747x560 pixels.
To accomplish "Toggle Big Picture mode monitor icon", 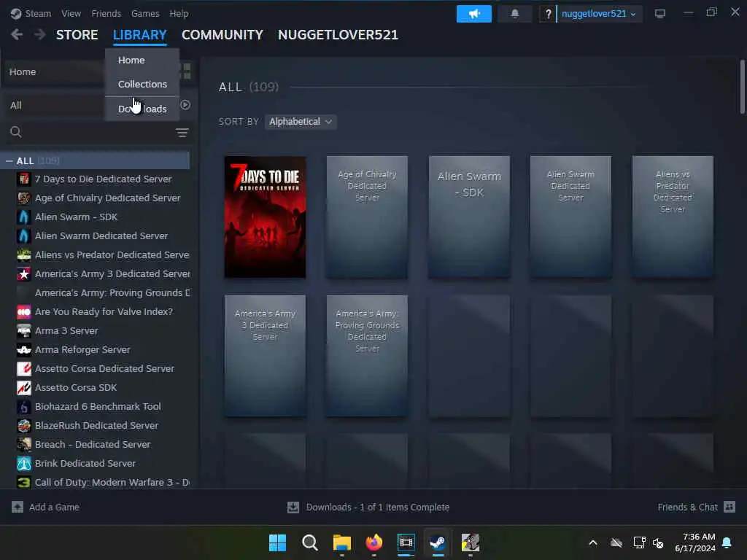I will point(659,14).
